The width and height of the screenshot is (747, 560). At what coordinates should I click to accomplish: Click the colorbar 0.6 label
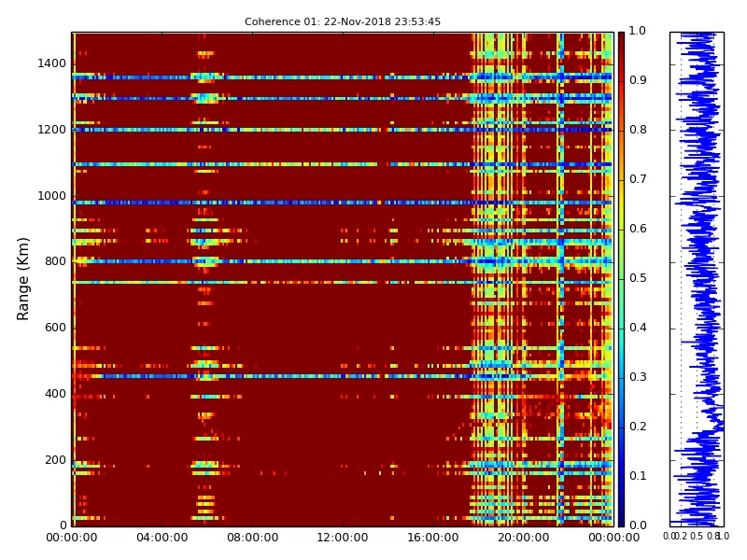coord(638,229)
